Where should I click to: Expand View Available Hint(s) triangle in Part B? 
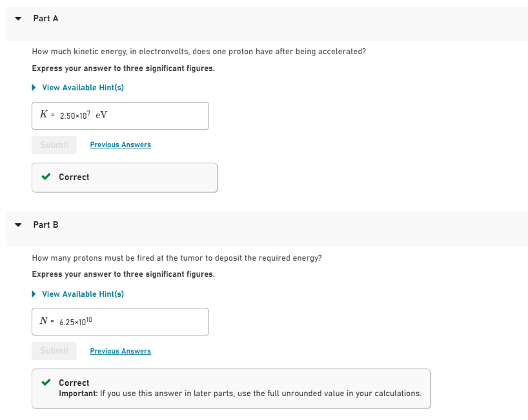pyautogui.click(x=35, y=294)
